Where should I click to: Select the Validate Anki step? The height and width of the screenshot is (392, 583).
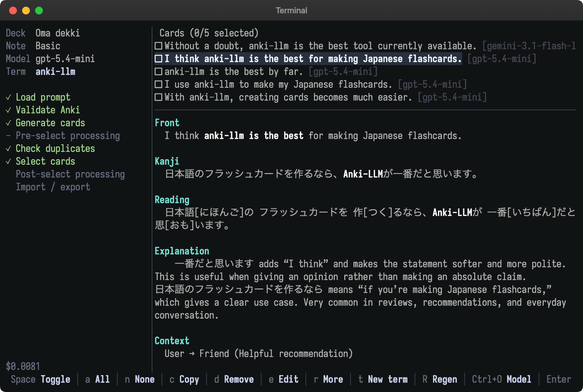[x=48, y=110]
